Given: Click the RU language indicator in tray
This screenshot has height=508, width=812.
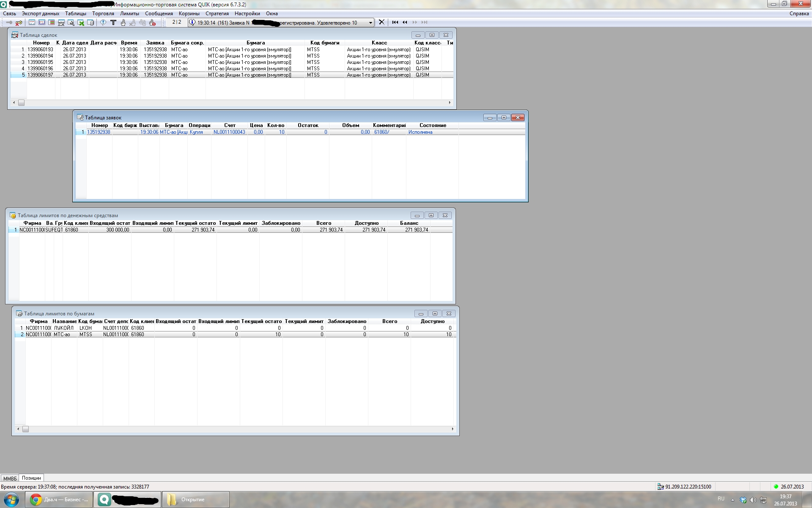Looking at the screenshot, I should click(721, 499).
